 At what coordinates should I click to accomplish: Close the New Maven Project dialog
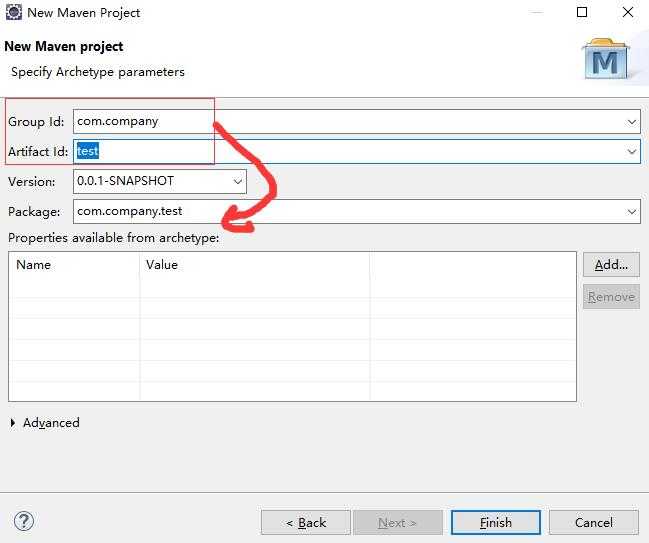coord(628,12)
